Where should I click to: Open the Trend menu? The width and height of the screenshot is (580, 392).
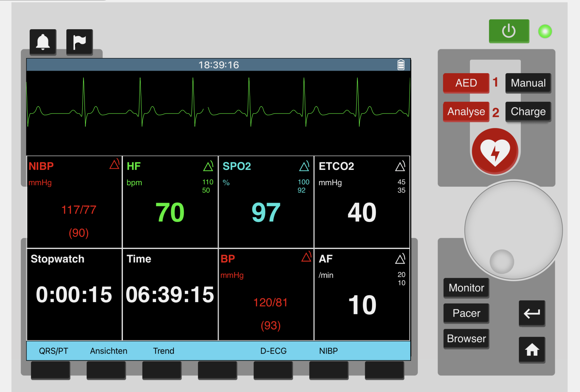click(164, 351)
